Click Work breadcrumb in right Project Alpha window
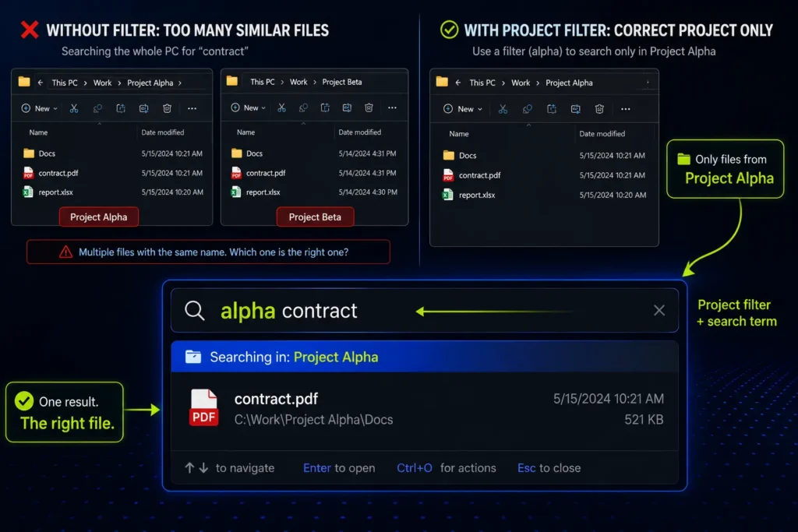Image resolution: width=798 pixels, height=532 pixels. pos(521,83)
